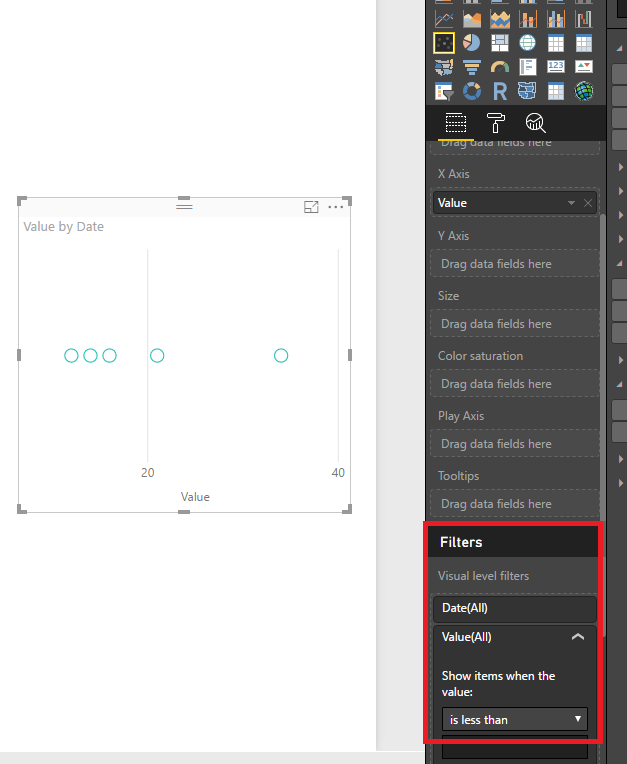Viewport: 627px width, 764px height.
Task: Choose Line and stacked column chart
Action: [528, 19]
